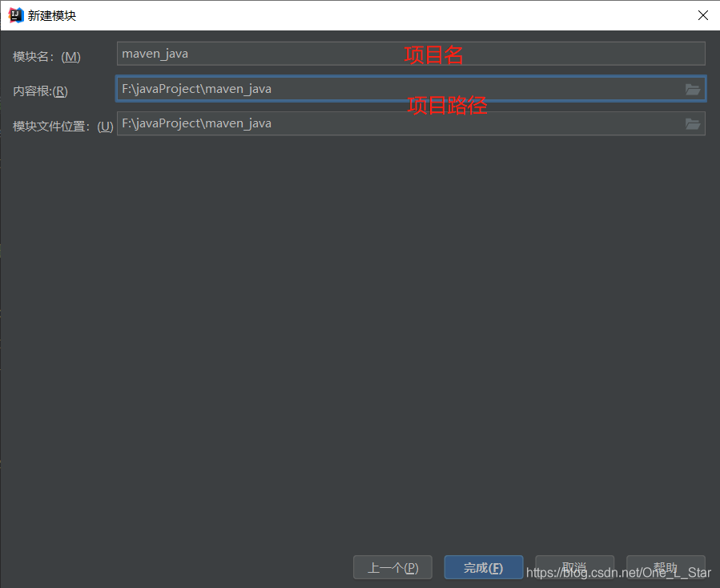The image size is (720, 588).
Task: Open folder browser for content root
Action: [693, 89]
